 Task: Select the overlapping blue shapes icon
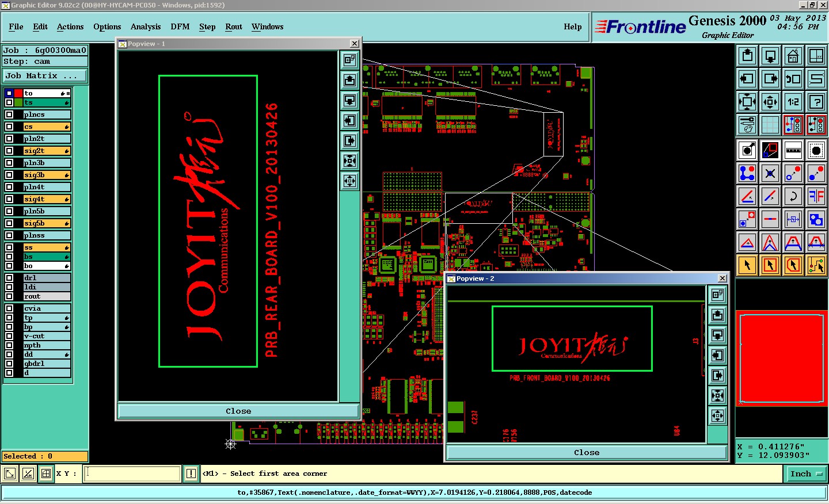pyautogui.click(x=816, y=219)
